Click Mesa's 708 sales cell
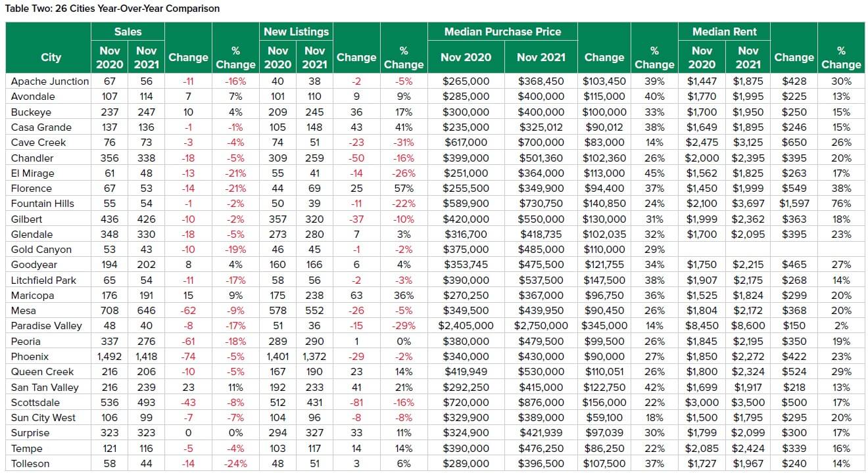Screen dimensions: 868x473 (x=109, y=311)
